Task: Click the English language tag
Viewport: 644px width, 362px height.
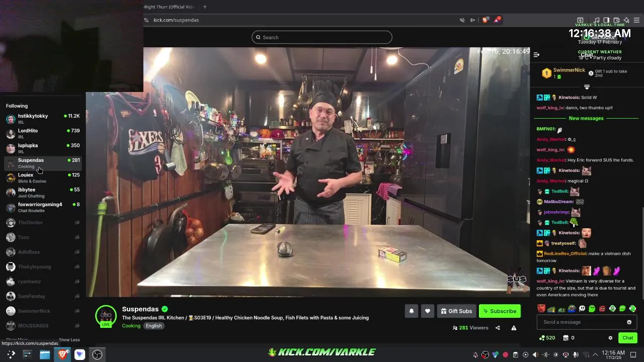Action: [154, 326]
